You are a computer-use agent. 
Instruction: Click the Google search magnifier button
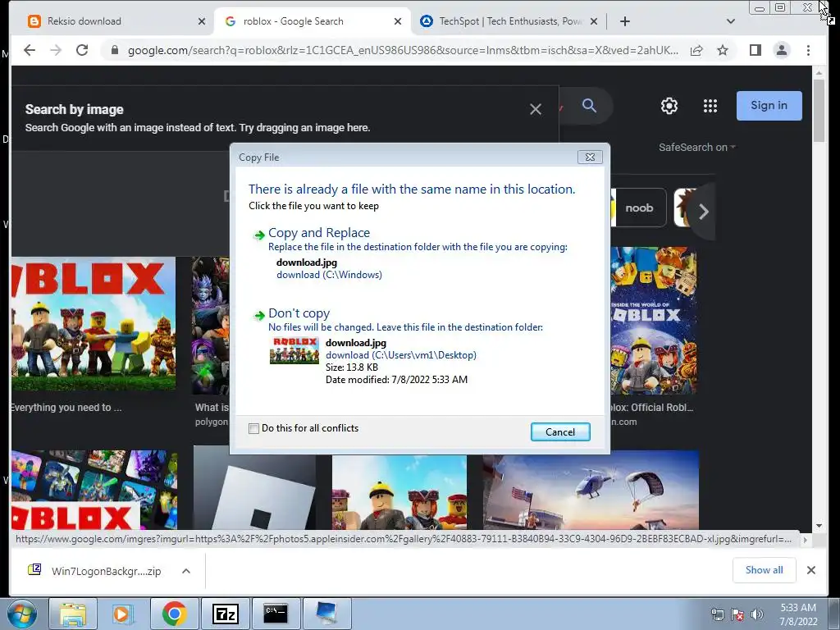pyautogui.click(x=589, y=106)
